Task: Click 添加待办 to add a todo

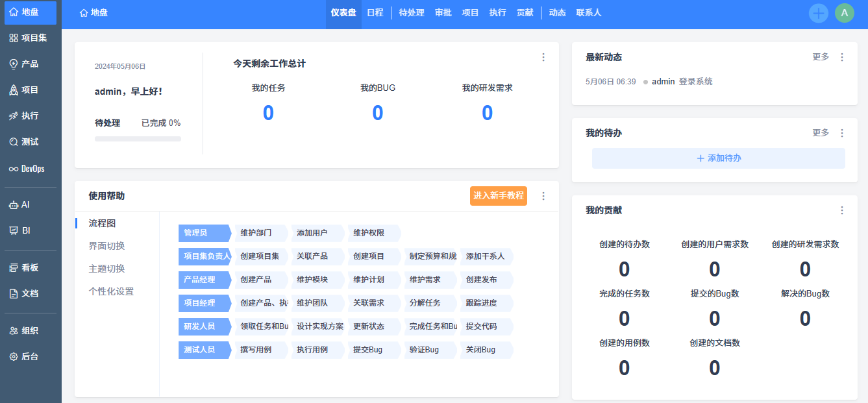Action: 718,158
